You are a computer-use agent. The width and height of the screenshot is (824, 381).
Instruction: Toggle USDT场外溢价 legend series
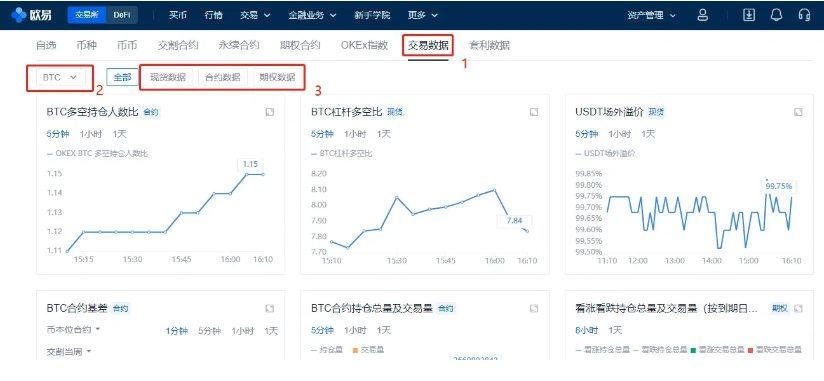click(x=605, y=154)
